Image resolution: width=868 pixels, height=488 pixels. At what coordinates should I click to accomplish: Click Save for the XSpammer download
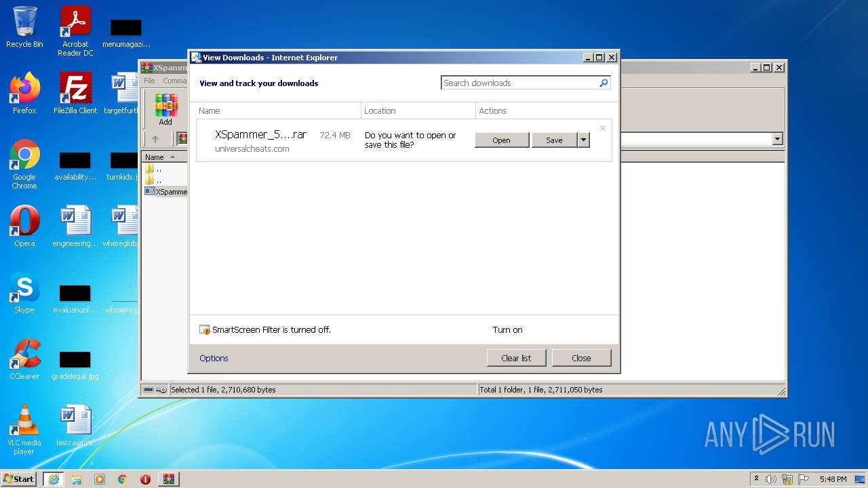pos(554,140)
